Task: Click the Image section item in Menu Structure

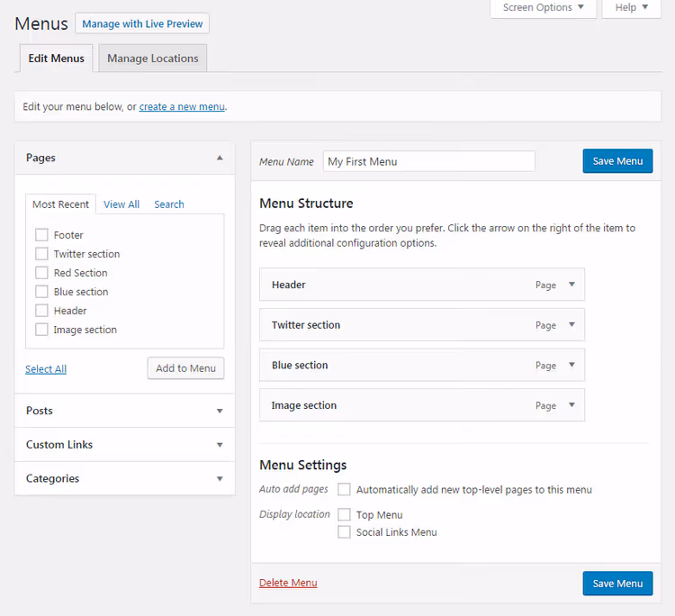Action: [422, 405]
